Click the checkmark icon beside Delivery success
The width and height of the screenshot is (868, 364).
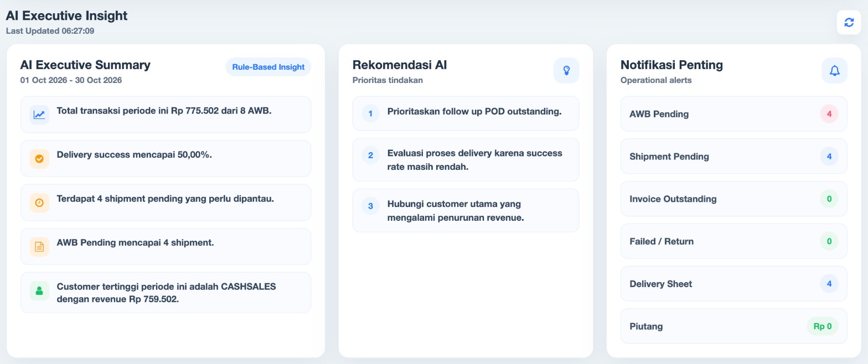tap(39, 158)
